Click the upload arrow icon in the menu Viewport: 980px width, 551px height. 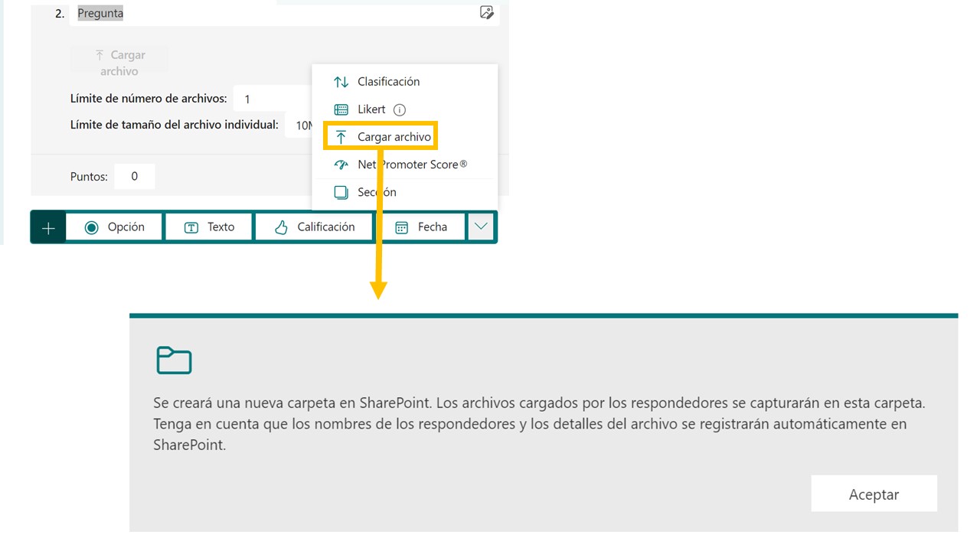[341, 137]
